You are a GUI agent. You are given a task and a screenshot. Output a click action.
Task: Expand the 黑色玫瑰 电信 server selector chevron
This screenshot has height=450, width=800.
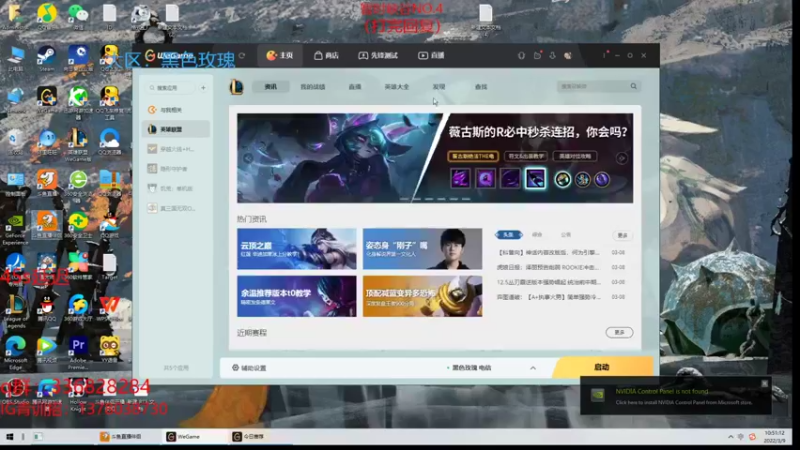point(533,368)
